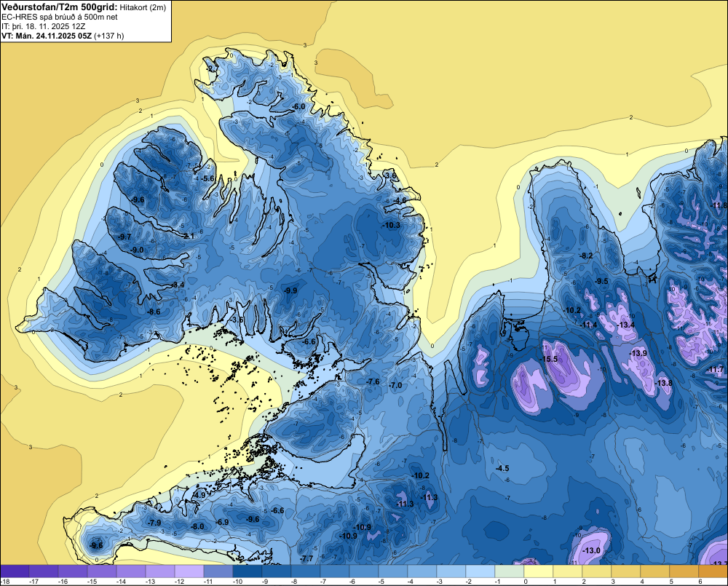The height and width of the screenshot is (586, 728).
Task: Select the temperature label '-13.4'
Action: pos(626,325)
